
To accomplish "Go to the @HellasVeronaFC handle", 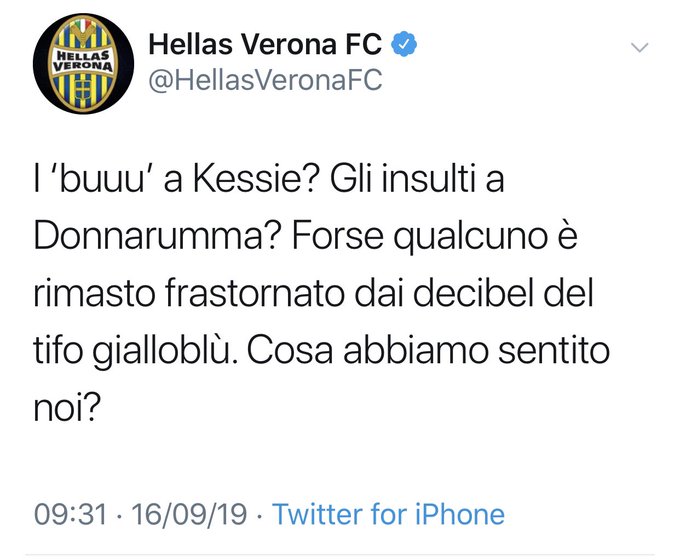I will 265,81.
